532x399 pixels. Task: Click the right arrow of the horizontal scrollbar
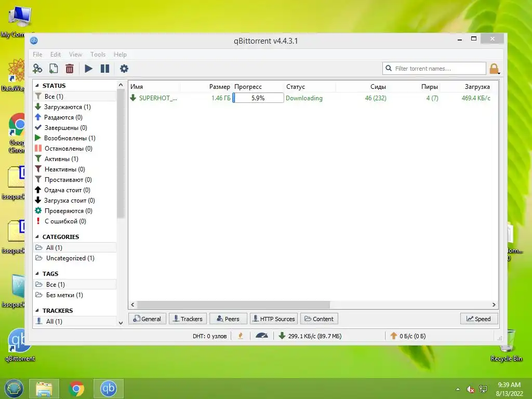494,304
